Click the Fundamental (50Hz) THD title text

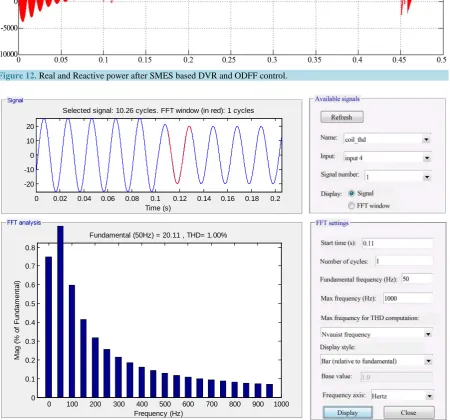[158, 235]
